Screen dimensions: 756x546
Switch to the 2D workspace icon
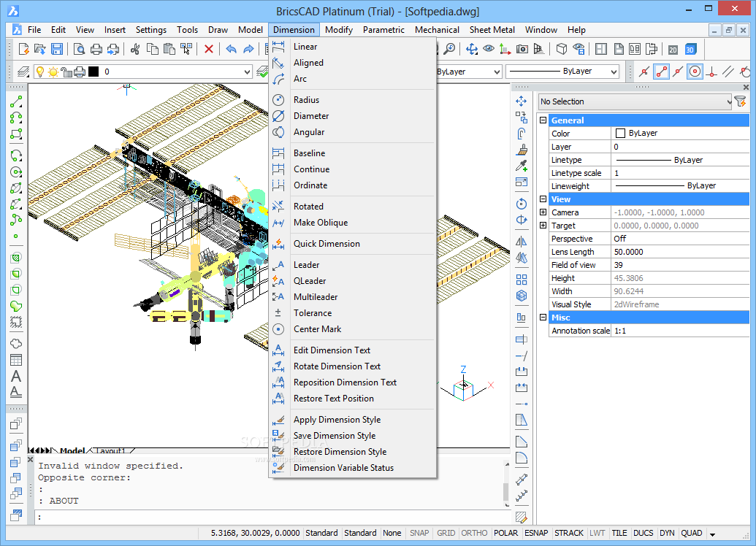[x=673, y=49]
